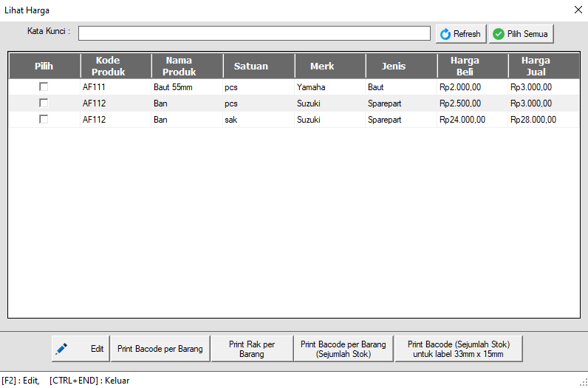This screenshot has width=588, height=388.
Task: Tick the checkbox for AF112 Ban sak row
Action: (44, 119)
